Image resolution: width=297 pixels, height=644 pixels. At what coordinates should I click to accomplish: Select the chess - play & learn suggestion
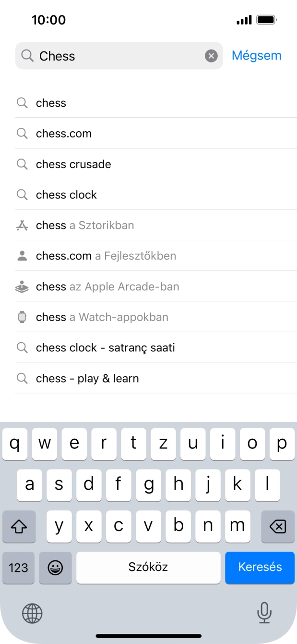click(x=87, y=378)
